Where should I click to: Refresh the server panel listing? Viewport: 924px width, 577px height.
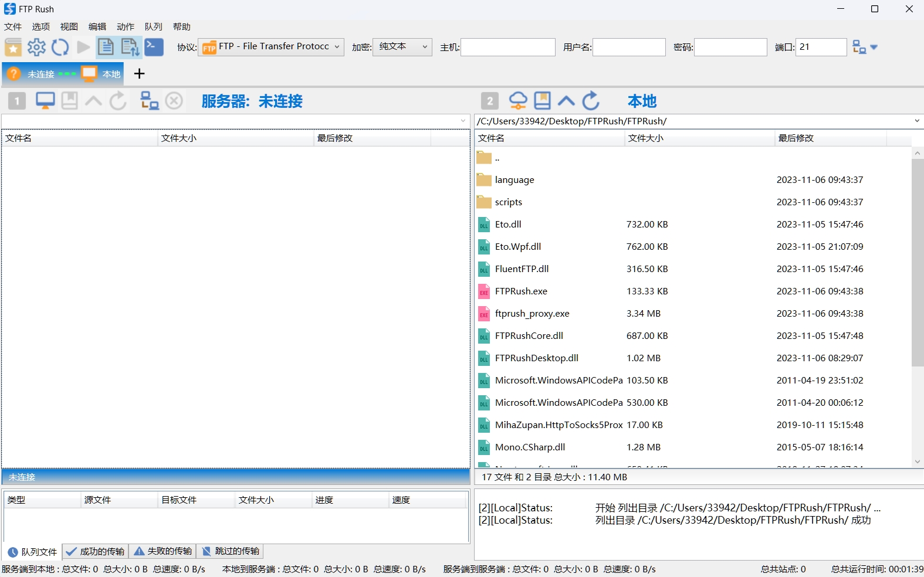[x=118, y=101]
